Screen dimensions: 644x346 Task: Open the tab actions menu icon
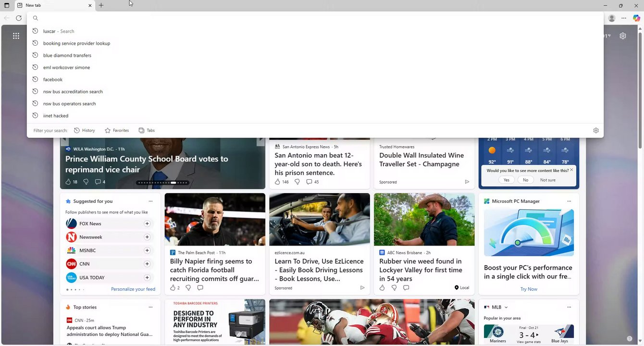pos(6,5)
